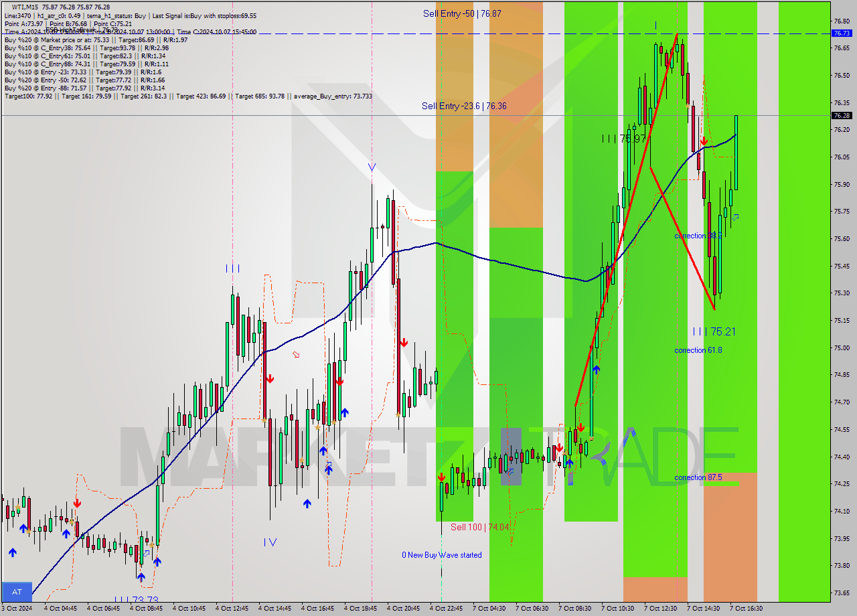Click the AT button in chart corner
The width and height of the screenshot is (857, 616).
click(x=17, y=592)
